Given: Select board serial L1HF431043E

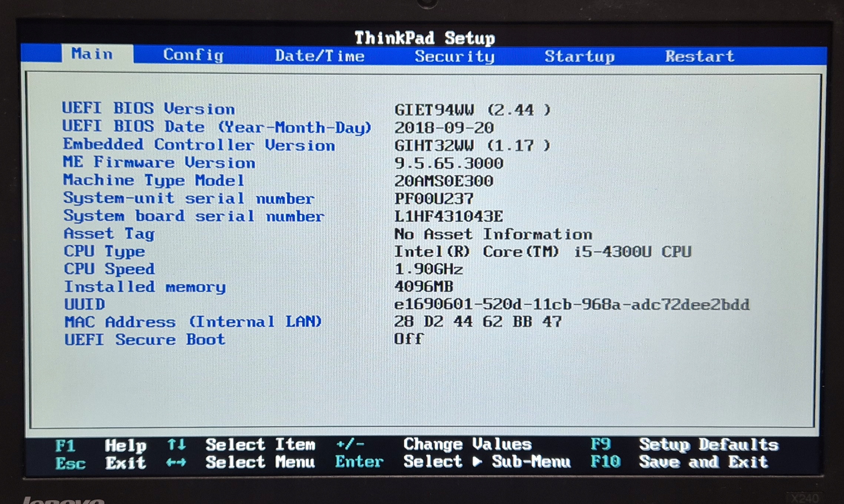Looking at the screenshot, I should pyautogui.click(x=449, y=217).
